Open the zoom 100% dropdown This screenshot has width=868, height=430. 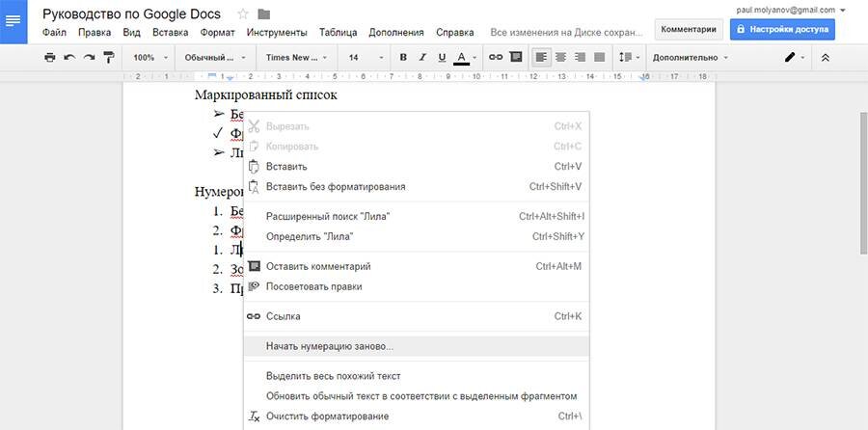tap(150, 58)
